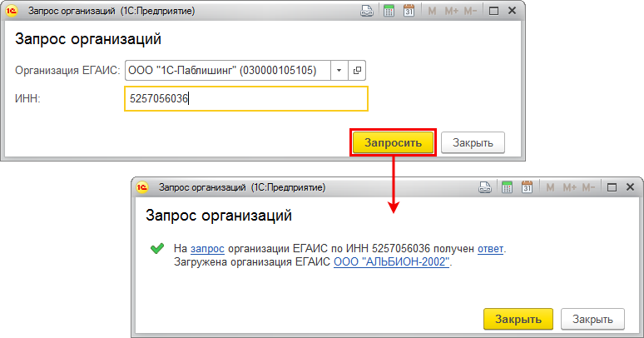Click M memory button in top window
This screenshot has height=338, width=644.
coord(432,11)
